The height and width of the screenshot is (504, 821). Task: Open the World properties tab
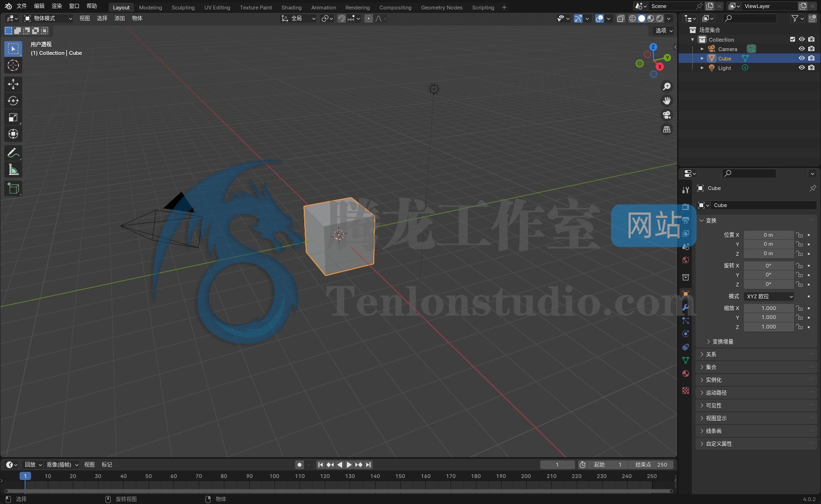pyautogui.click(x=686, y=260)
